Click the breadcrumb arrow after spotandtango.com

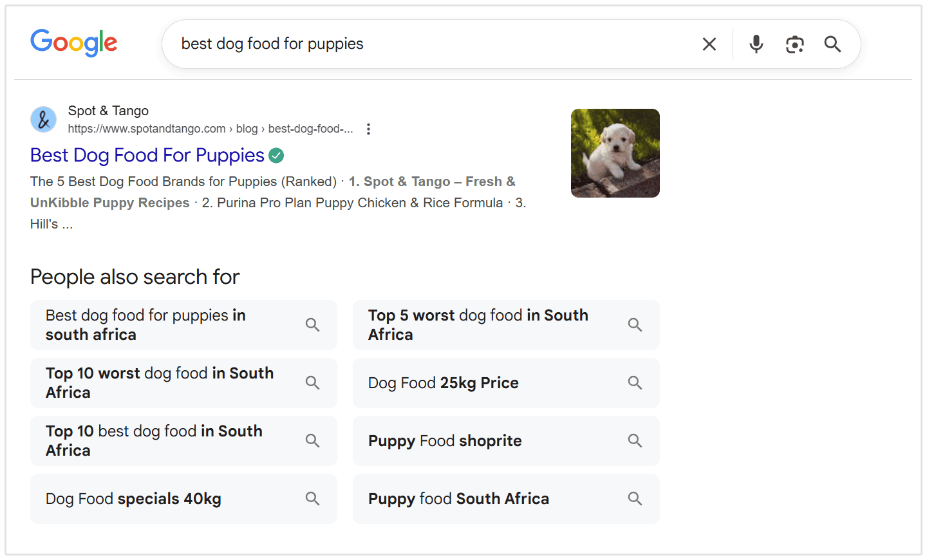click(230, 129)
